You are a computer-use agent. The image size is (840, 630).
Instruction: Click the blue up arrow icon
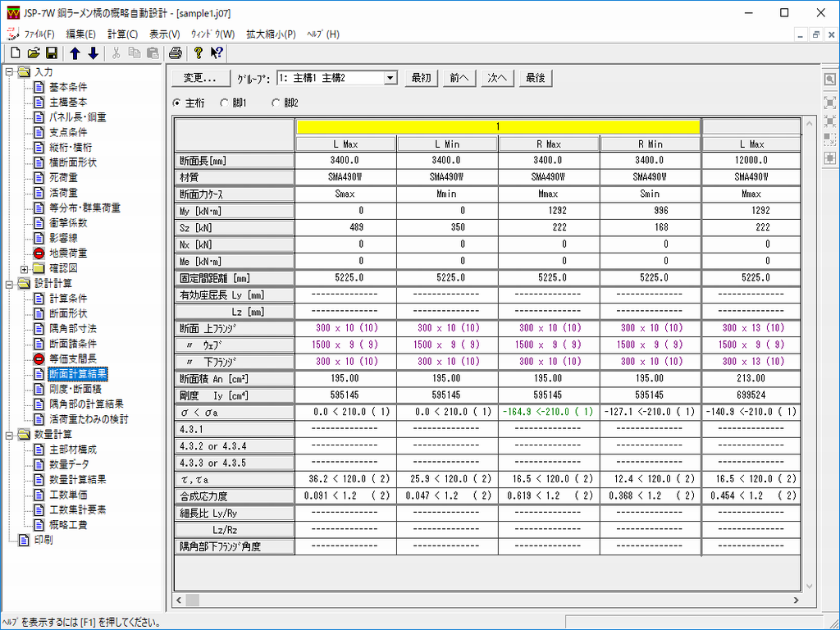pyautogui.click(x=75, y=53)
